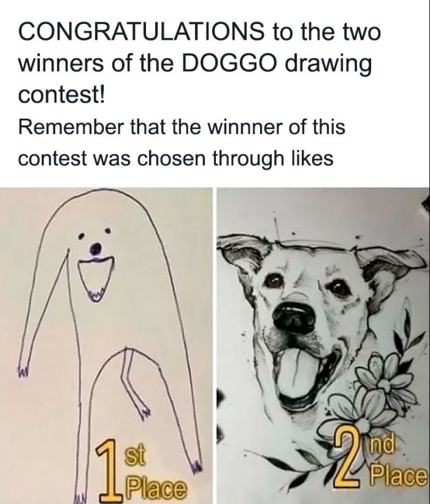Click the word CONGRATULATIONS in the post

tap(140, 33)
